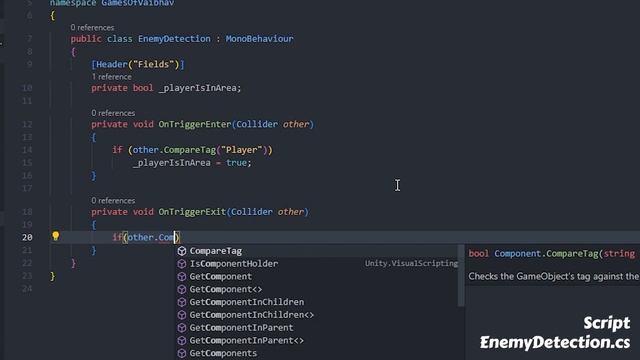Click the Header("Fields") attribute
Image resolution: width=640 pixels, height=360 pixels.
pos(138,64)
